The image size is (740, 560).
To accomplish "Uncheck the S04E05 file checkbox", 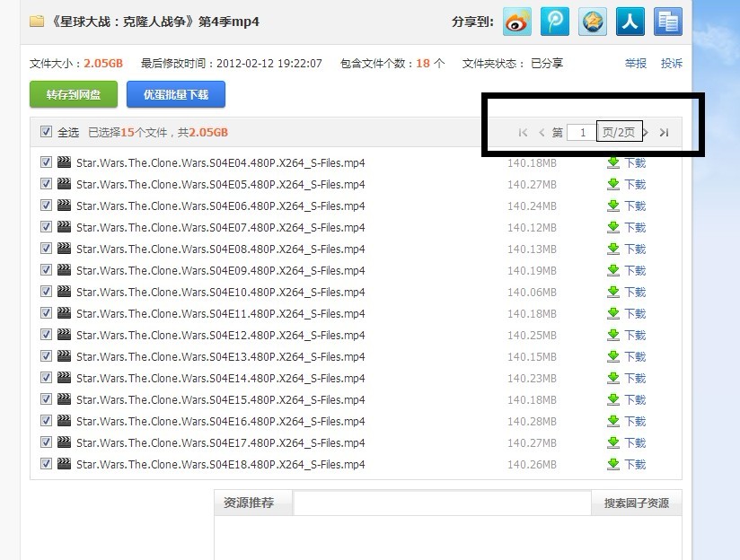I will [46, 184].
